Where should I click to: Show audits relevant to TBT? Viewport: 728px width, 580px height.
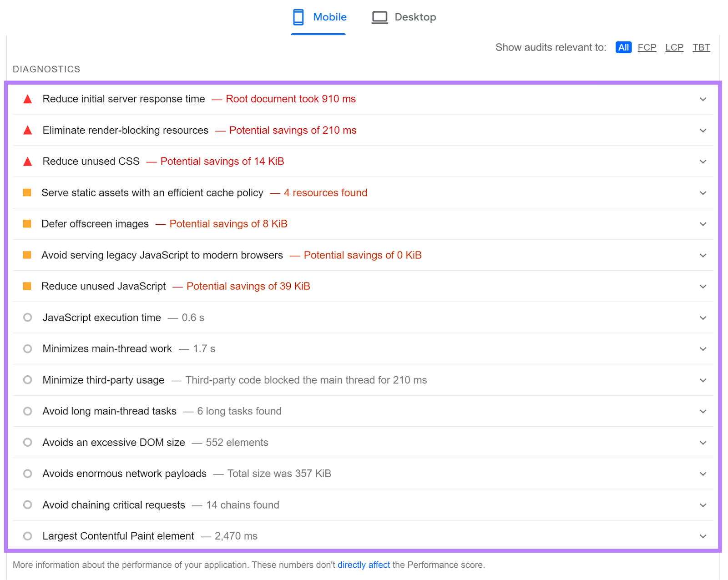[x=701, y=47]
